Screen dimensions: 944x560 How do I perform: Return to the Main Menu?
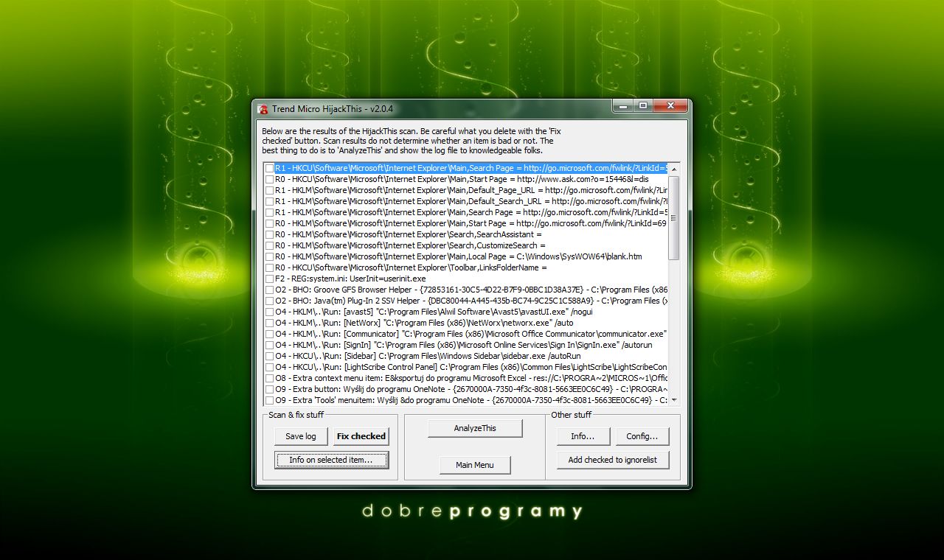475,465
